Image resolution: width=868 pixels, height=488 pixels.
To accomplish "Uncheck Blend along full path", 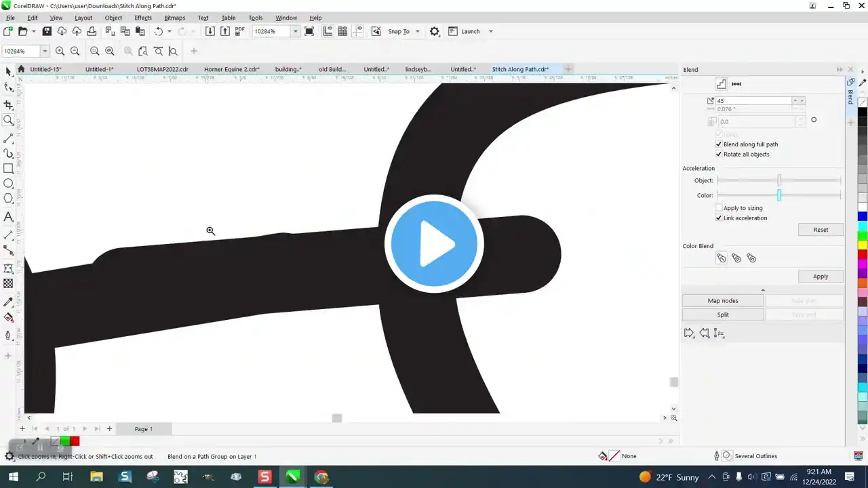I will coord(719,144).
